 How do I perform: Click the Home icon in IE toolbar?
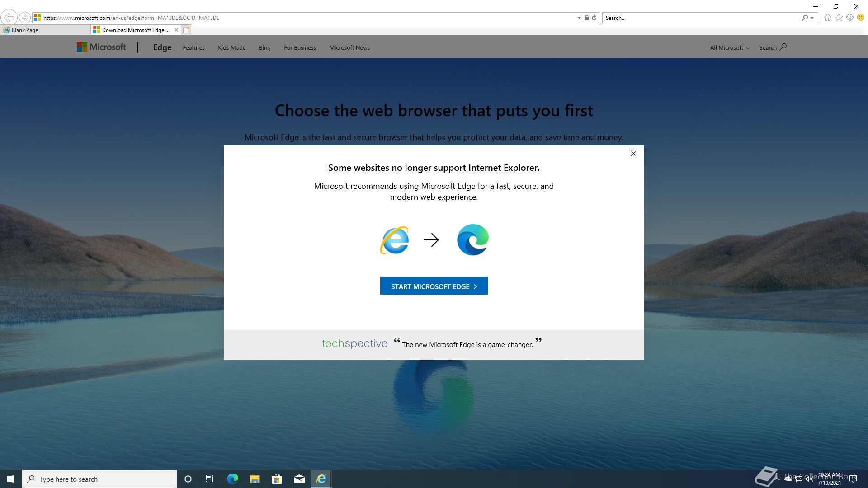coord(827,18)
